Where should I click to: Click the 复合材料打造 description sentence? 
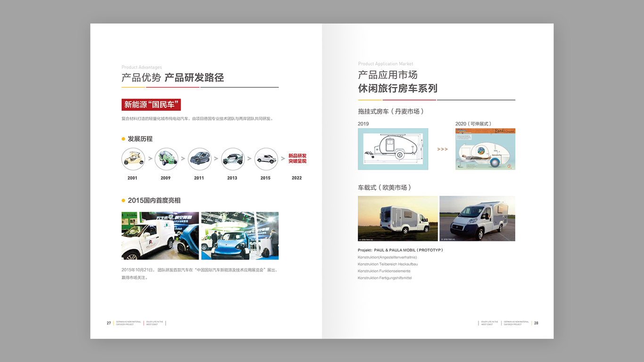coord(197,119)
